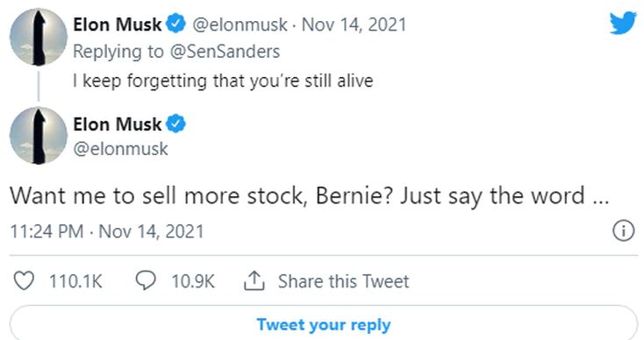Click the Share this Tweet text
The height and width of the screenshot is (340, 644).
pyautogui.click(x=343, y=281)
